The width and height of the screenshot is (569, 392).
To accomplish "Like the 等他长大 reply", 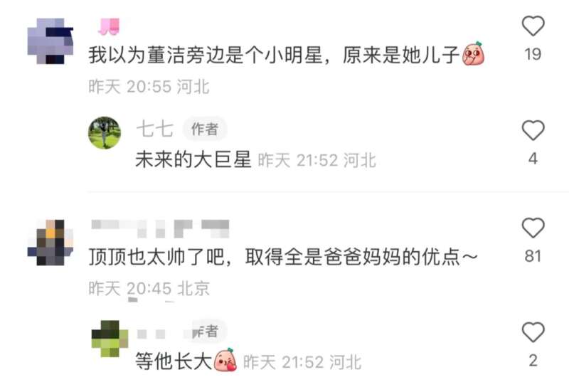I will point(533,332).
